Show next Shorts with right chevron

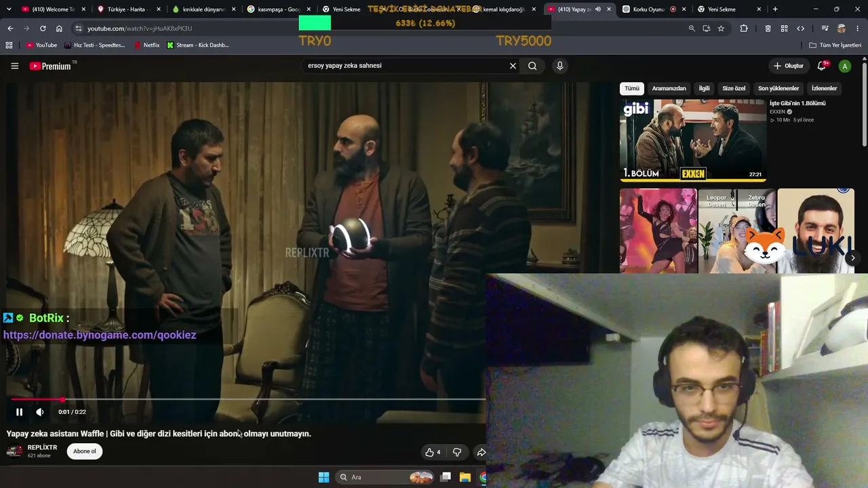coord(852,258)
